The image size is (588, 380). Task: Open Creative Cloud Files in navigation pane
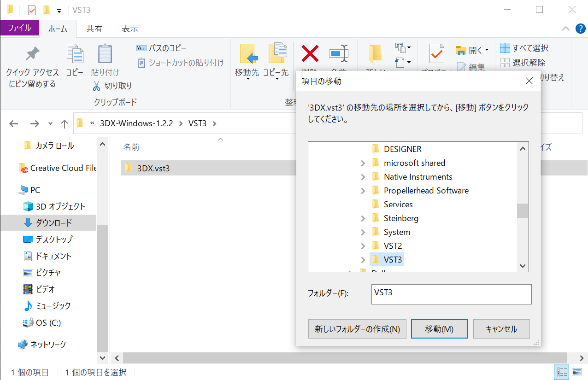58,168
